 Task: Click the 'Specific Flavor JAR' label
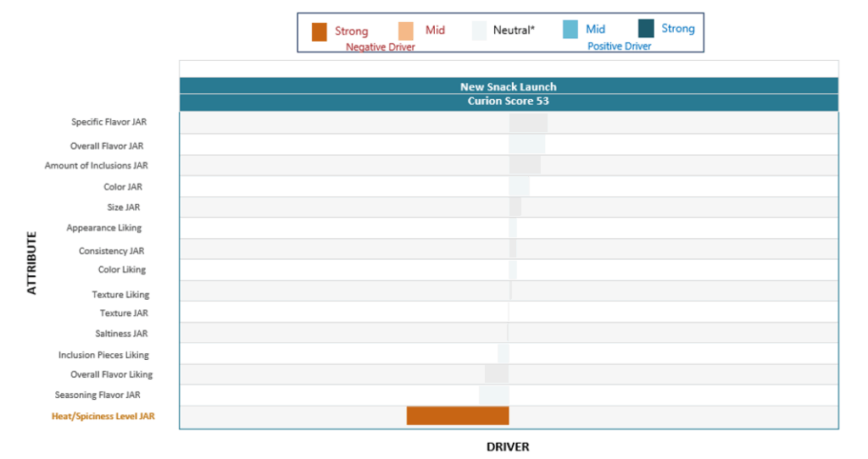tap(109, 122)
